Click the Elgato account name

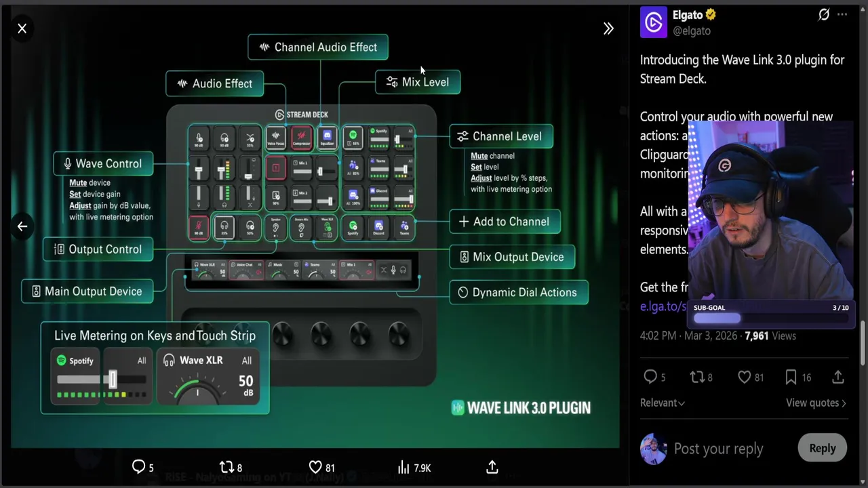[688, 14]
